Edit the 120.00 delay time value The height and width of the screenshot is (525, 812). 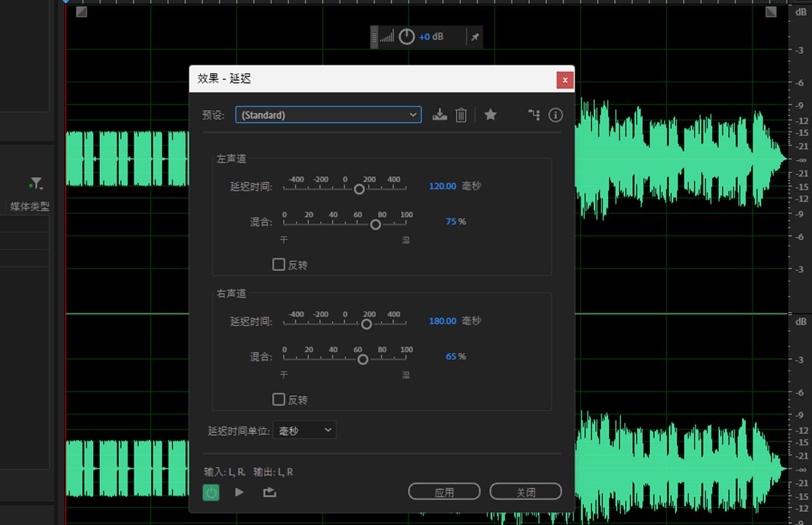tap(442, 186)
